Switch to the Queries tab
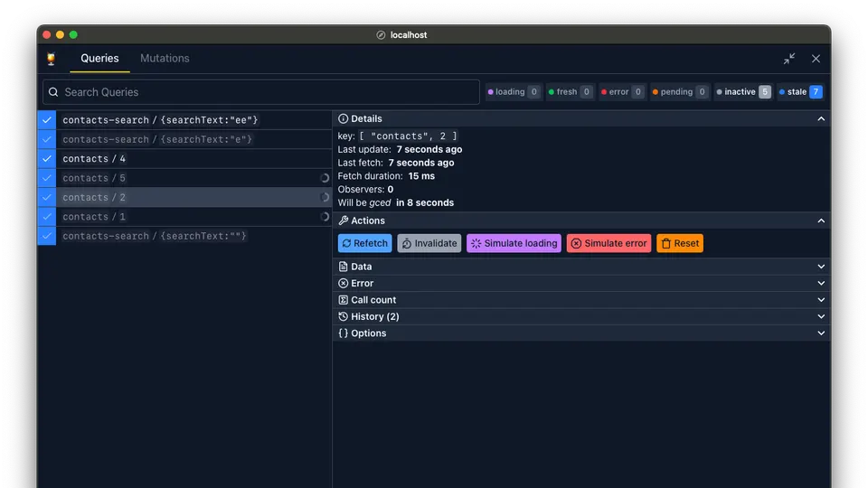The image size is (868, 488). (x=99, y=58)
